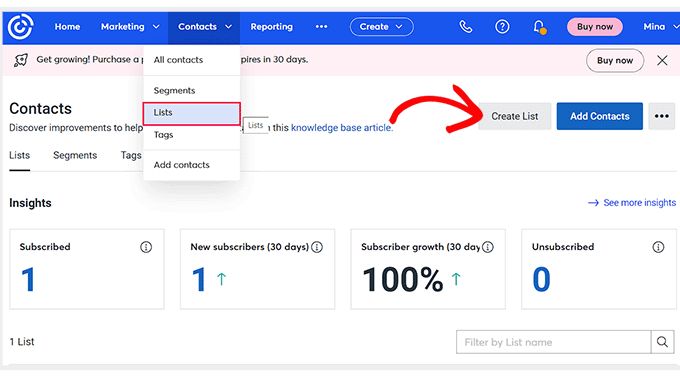Switch to the Segments tab

[75, 156]
